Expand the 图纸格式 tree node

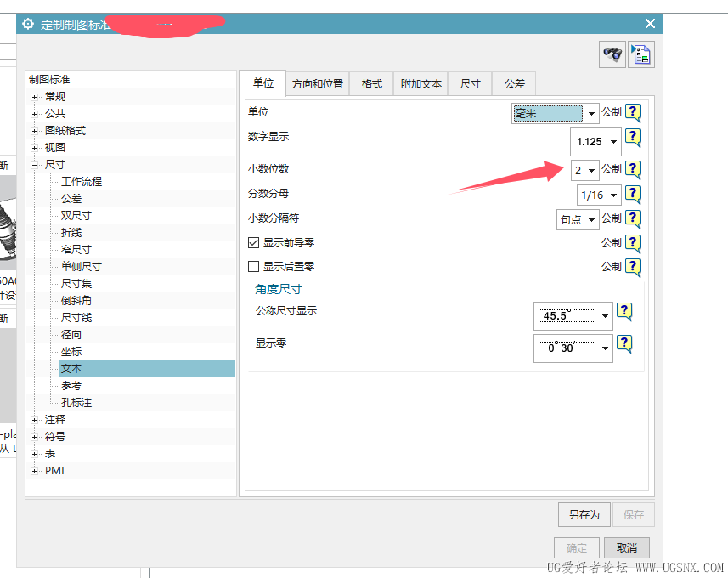(34, 132)
